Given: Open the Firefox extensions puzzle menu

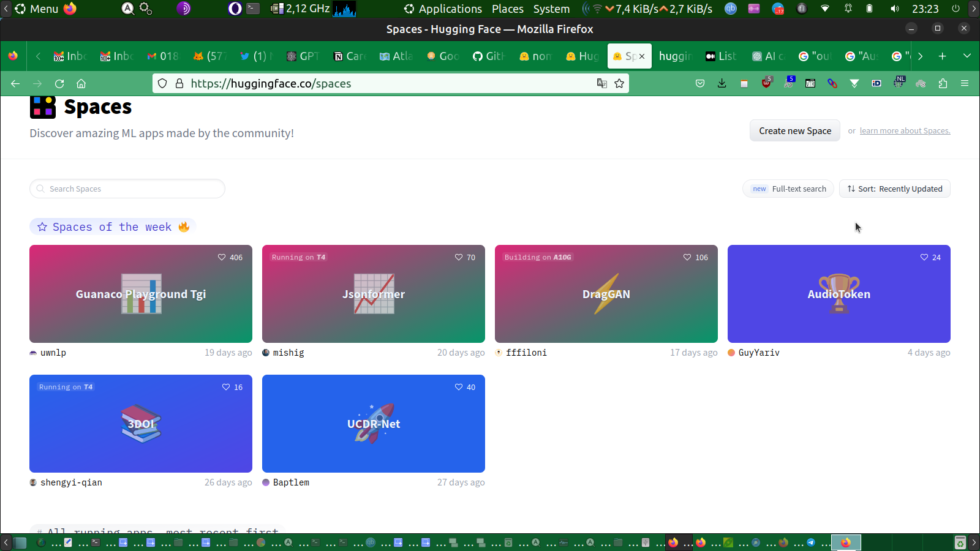Looking at the screenshot, I should [x=943, y=83].
